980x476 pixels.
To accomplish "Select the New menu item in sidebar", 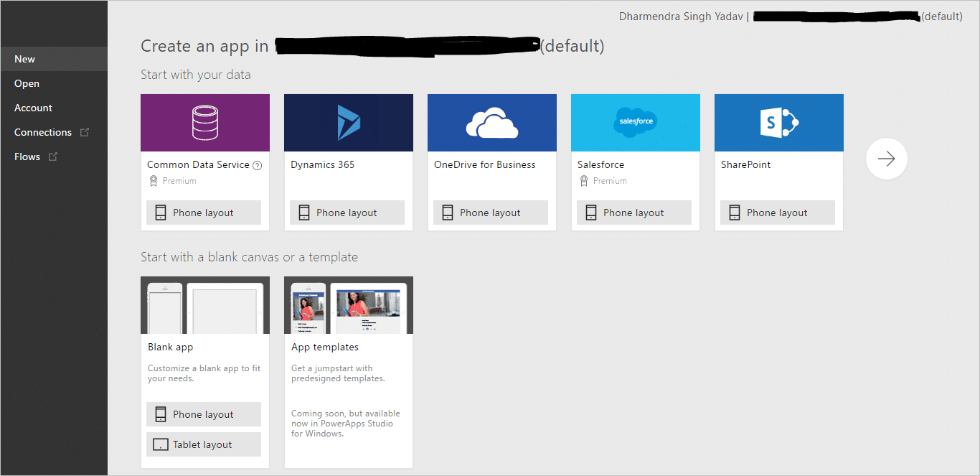I will tap(54, 59).
